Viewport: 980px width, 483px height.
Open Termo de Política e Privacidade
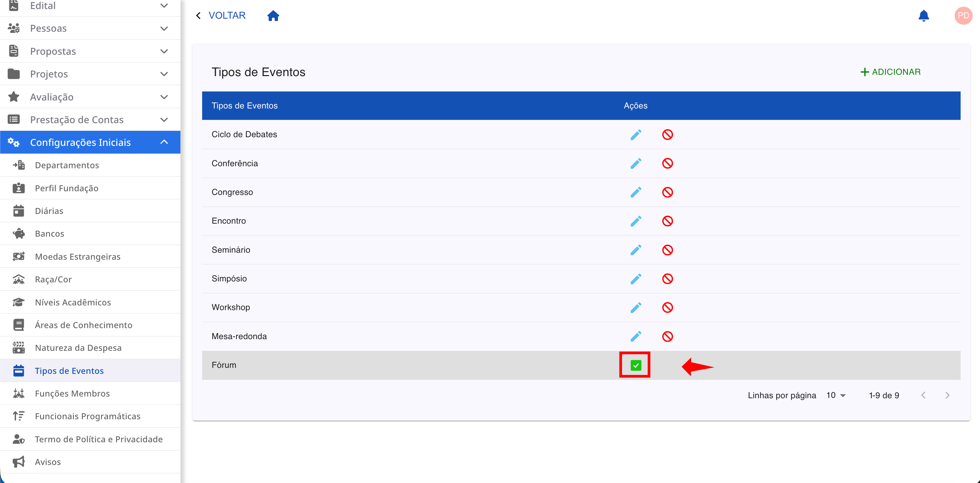click(x=90, y=439)
